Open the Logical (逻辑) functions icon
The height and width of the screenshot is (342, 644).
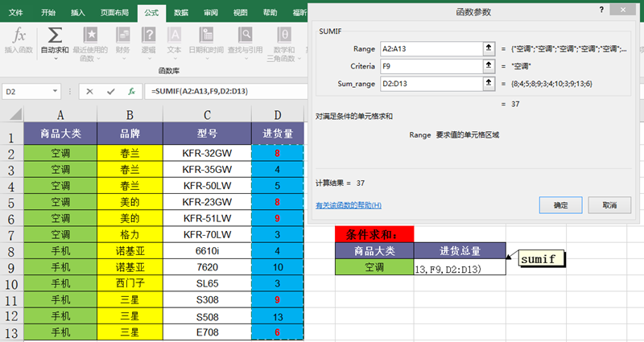(148, 35)
